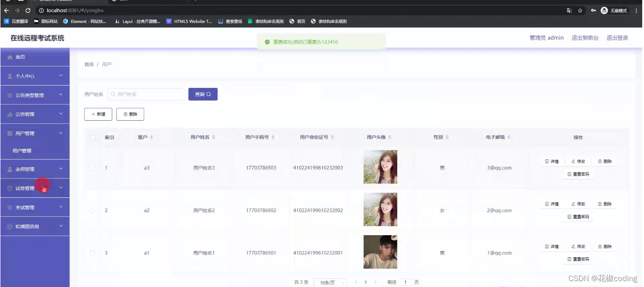The image size is (644, 287).
Task: Open Chrome three-dot menu
Action: (x=636, y=10)
